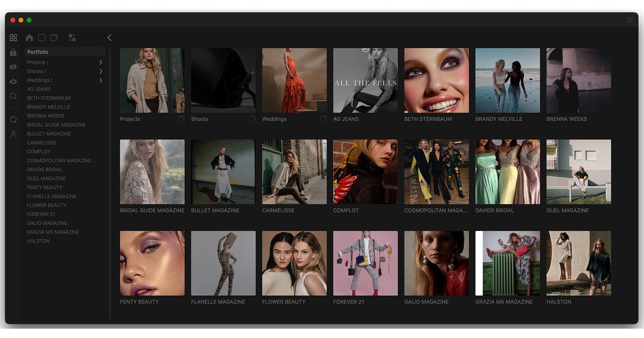The width and height of the screenshot is (644, 338).
Task: Toggle the visible eye filter
Action: pos(13,82)
